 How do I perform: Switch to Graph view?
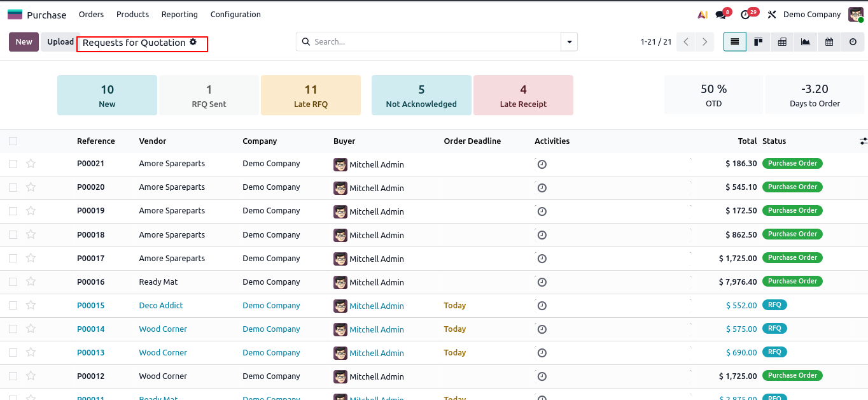[806, 42]
